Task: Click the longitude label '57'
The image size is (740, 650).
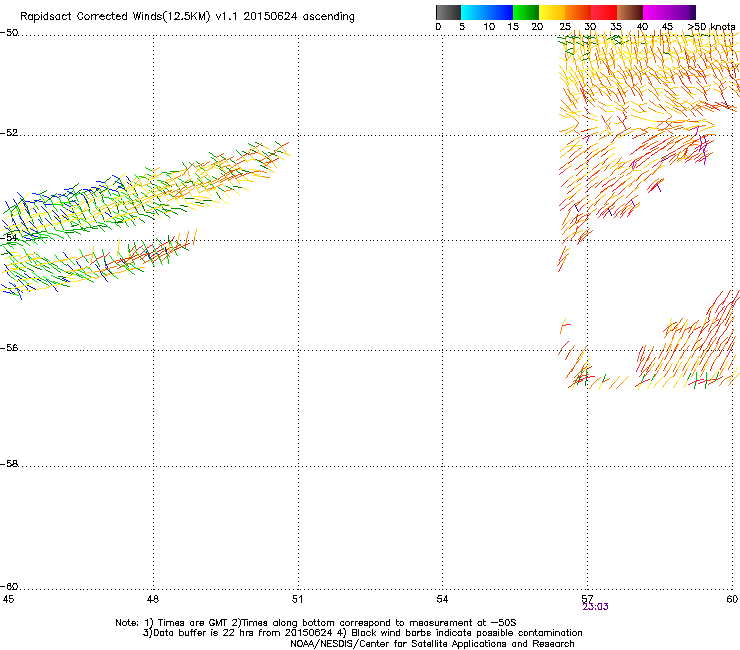Action: click(x=587, y=599)
